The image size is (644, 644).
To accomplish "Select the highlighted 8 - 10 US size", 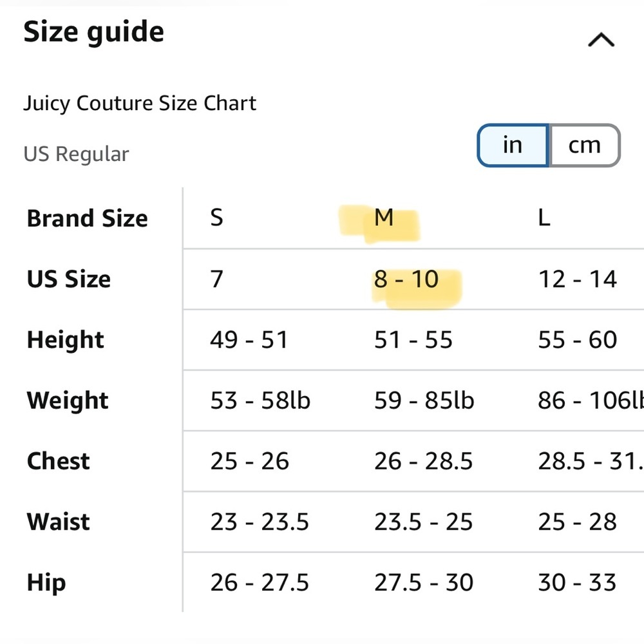I will pyautogui.click(x=406, y=279).
